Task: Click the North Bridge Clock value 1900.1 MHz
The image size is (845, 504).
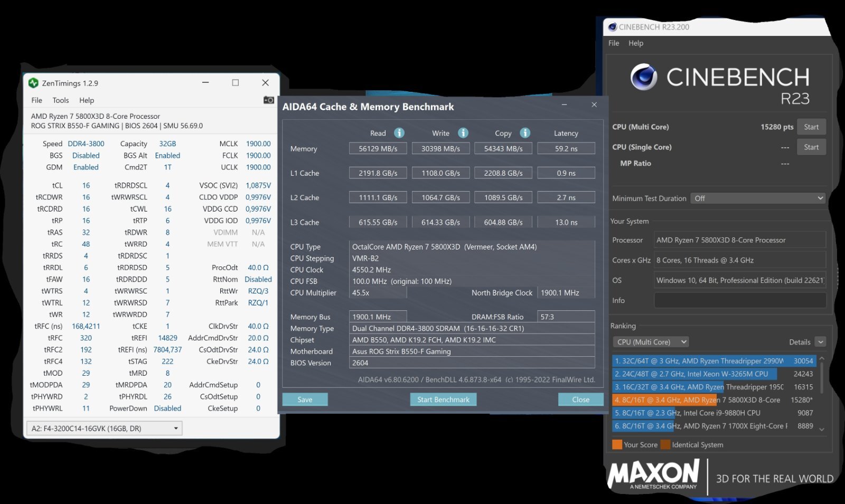Action: coord(566,292)
